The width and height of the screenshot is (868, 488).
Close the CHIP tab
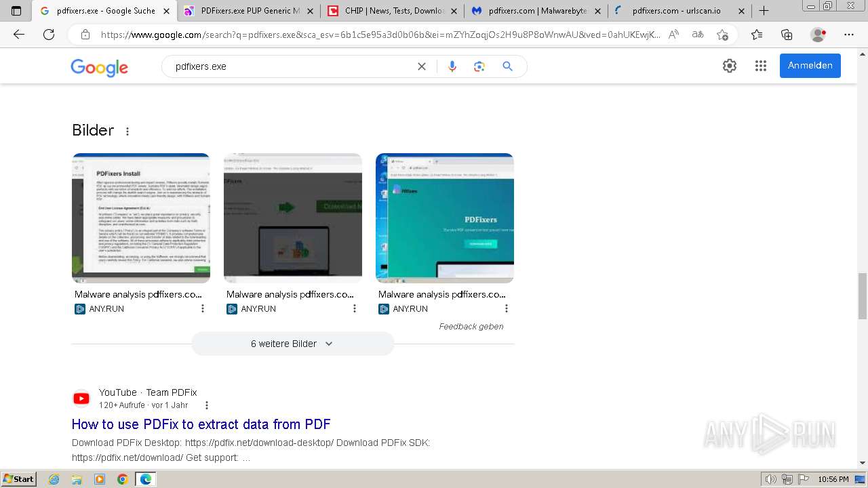click(x=454, y=11)
